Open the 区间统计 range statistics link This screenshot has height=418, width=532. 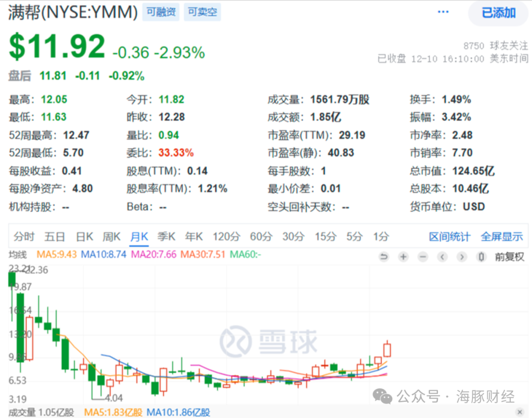click(x=450, y=237)
